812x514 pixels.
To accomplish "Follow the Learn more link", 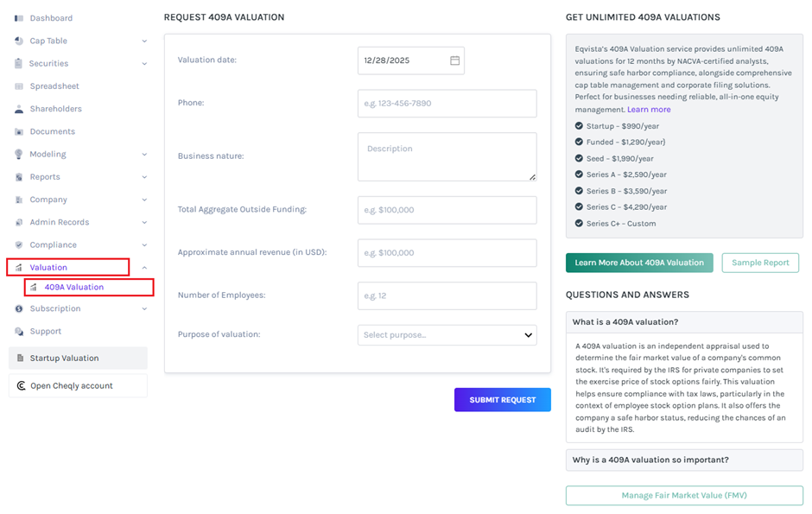I will point(649,110).
